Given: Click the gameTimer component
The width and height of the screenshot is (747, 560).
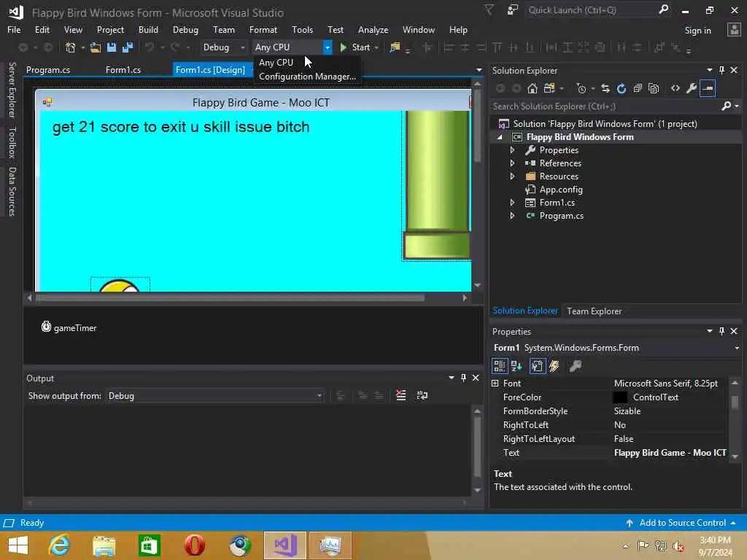Looking at the screenshot, I should click(69, 327).
